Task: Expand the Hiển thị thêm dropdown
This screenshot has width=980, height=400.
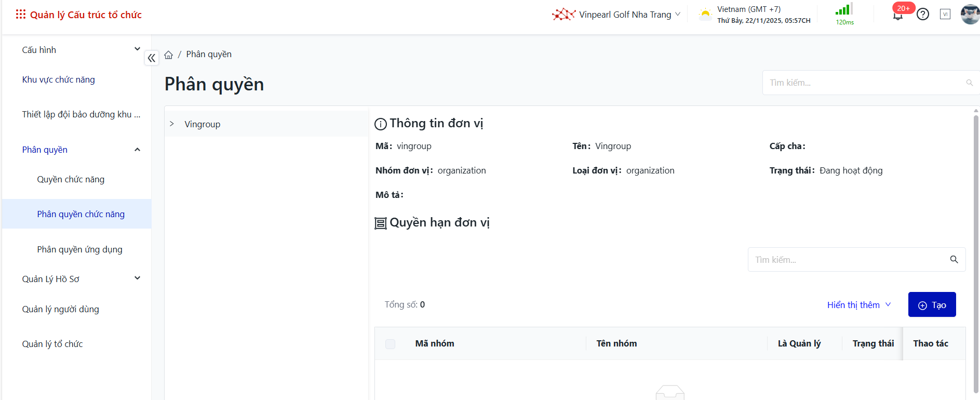Action: (859, 305)
